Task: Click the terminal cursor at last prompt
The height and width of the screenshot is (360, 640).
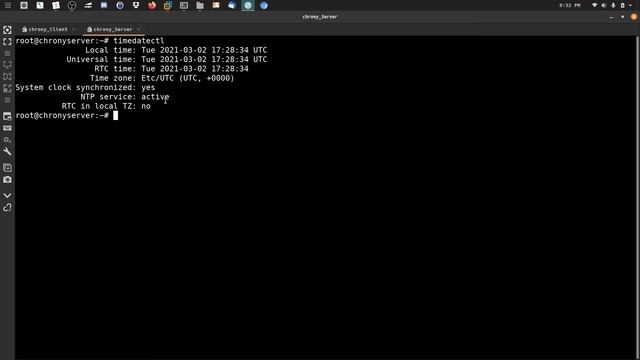Action: (x=116, y=116)
